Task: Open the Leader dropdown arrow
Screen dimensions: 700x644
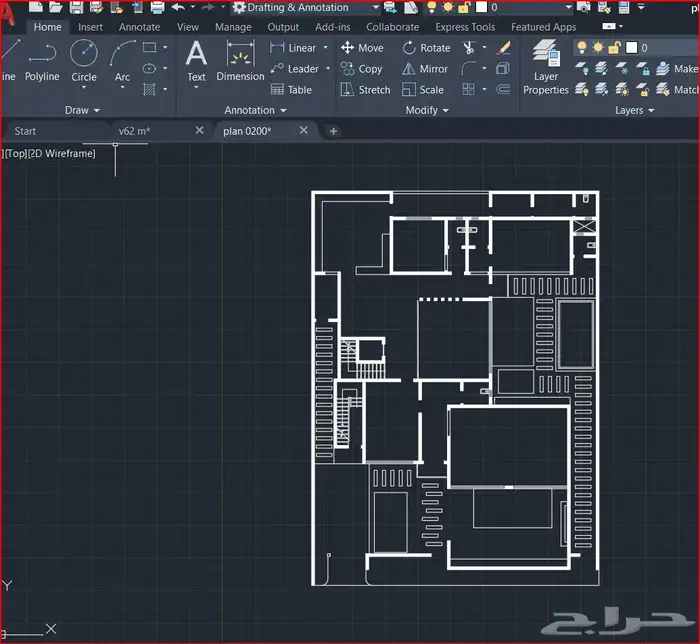Action: pos(329,69)
